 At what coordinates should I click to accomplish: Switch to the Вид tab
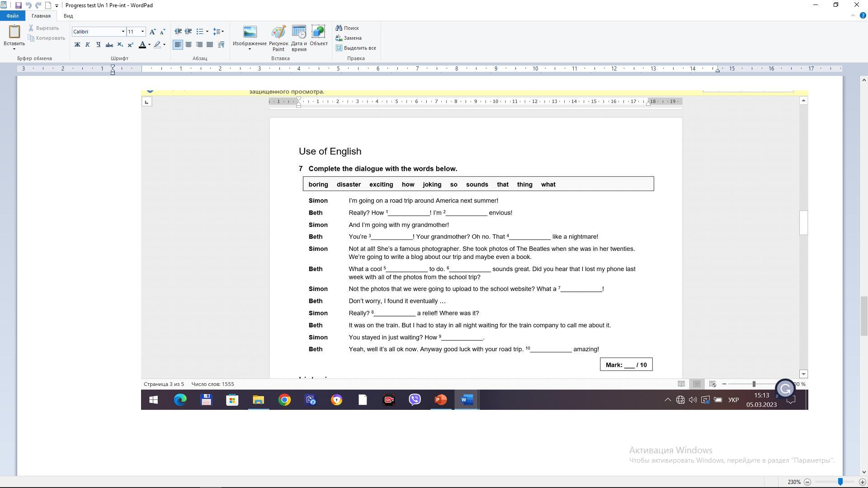(68, 16)
